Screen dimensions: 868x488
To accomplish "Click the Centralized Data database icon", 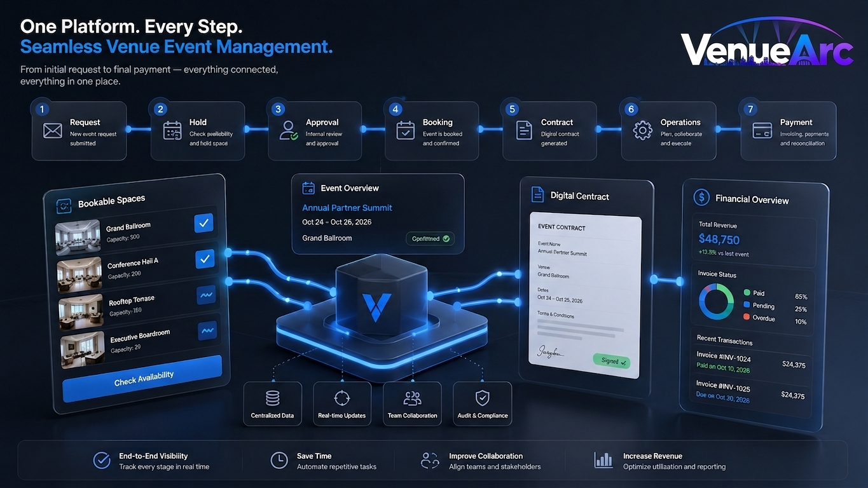I will tap(273, 398).
